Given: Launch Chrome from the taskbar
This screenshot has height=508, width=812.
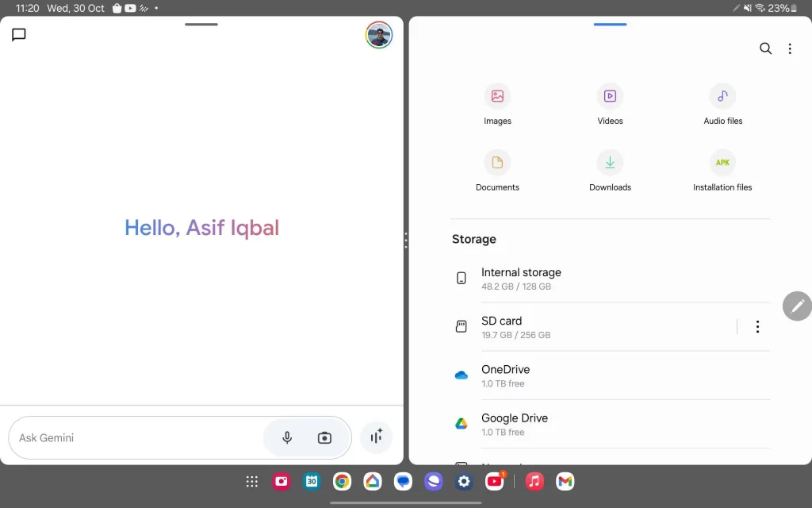Looking at the screenshot, I should click(x=342, y=481).
